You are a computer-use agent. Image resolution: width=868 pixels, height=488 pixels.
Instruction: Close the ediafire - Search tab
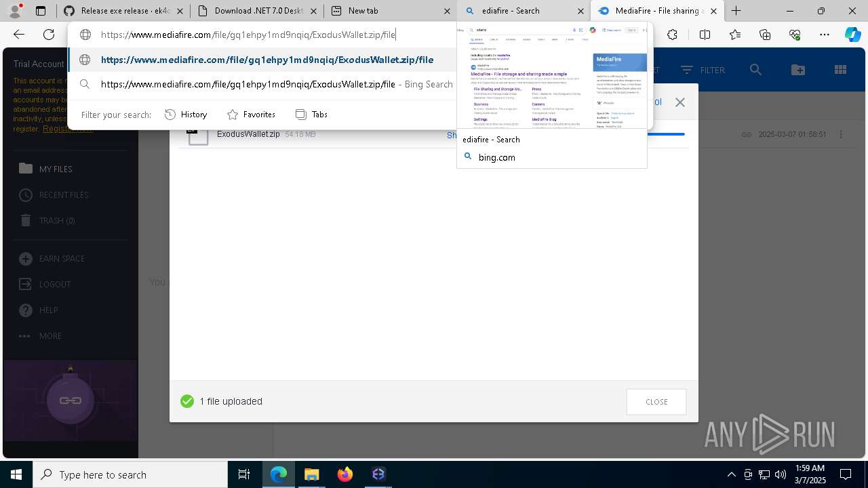580,11
